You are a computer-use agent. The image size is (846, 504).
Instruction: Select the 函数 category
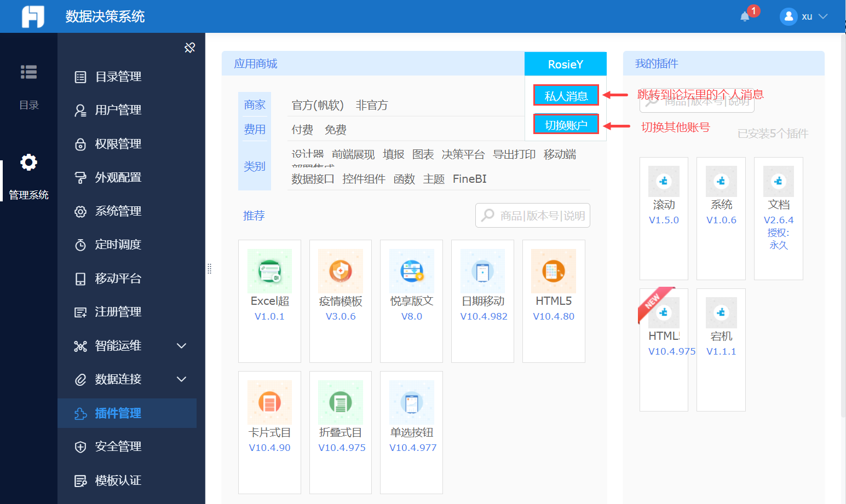click(x=405, y=179)
